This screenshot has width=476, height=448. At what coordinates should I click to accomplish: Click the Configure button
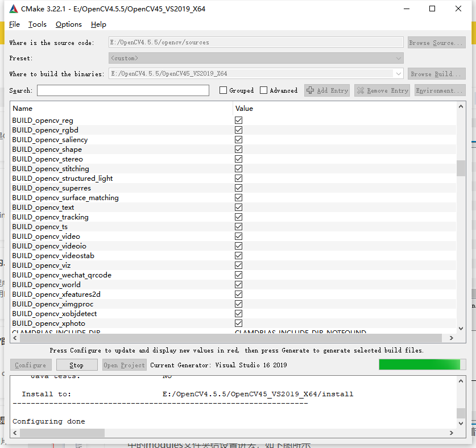click(x=31, y=365)
